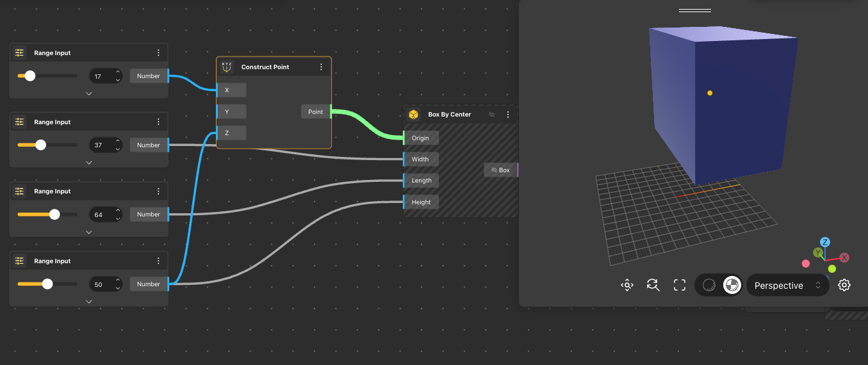Image resolution: width=868 pixels, height=365 pixels.
Task: Toggle visibility eye on Box By Center header
Action: (492, 115)
